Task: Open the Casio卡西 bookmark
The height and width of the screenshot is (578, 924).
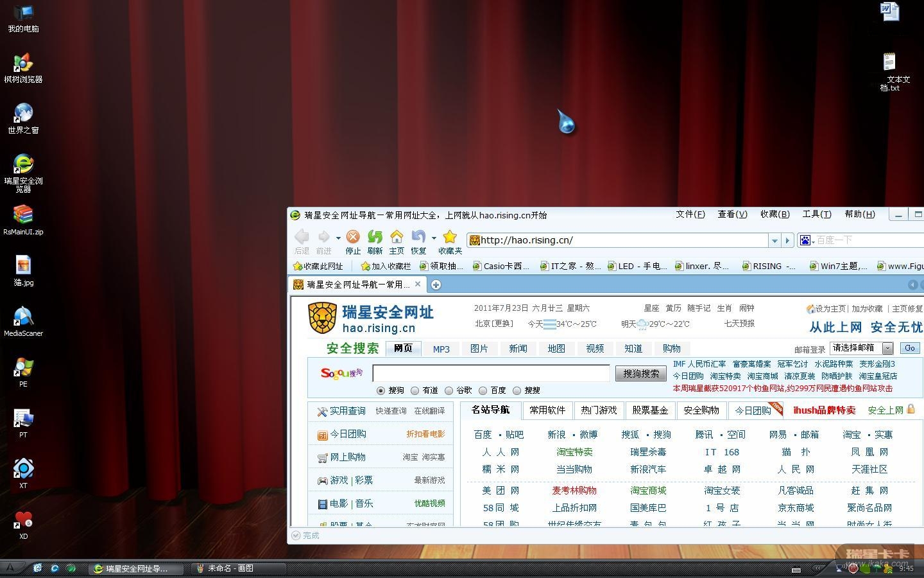Action: pyautogui.click(x=501, y=266)
